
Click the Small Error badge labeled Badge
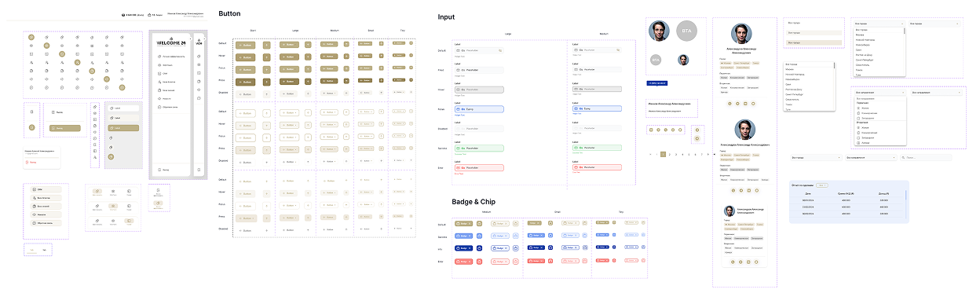pos(537,260)
